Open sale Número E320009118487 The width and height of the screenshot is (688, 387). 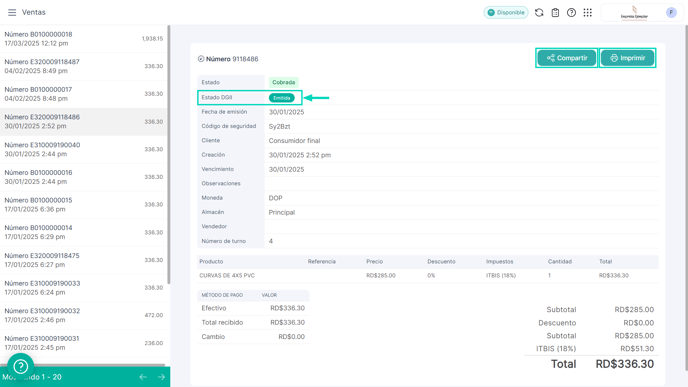(83, 66)
